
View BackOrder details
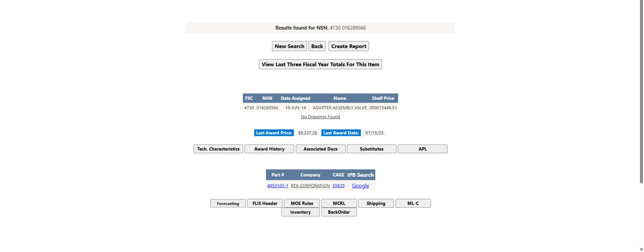[339, 212]
